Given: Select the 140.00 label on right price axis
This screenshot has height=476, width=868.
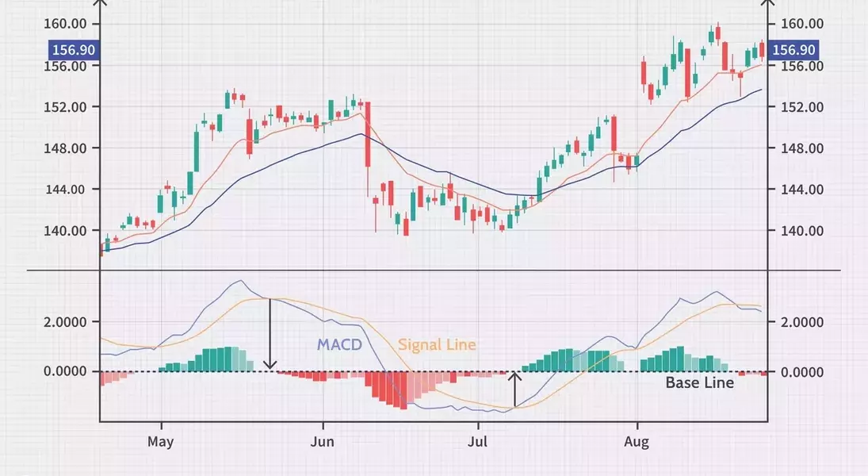Looking at the screenshot, I should tap(802, 231).
